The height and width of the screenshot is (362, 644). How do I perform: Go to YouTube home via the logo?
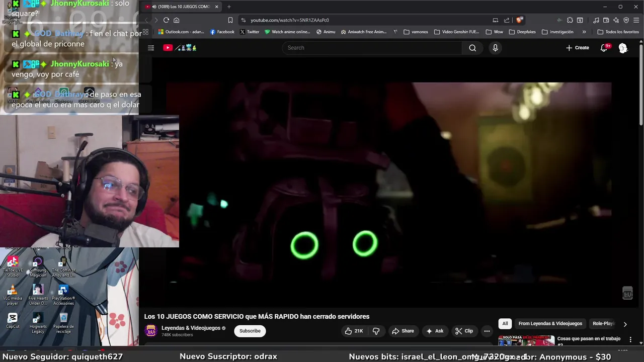(180, 48)
